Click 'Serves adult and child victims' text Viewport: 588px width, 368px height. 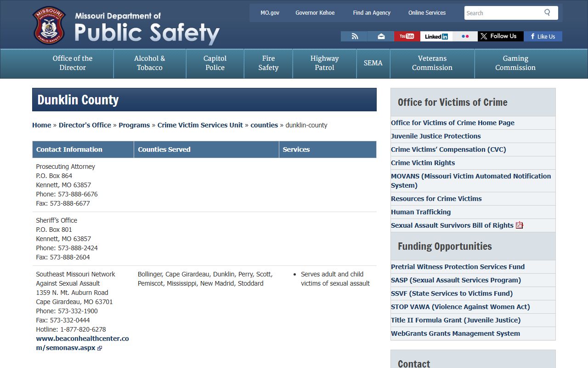coord(335,279)
